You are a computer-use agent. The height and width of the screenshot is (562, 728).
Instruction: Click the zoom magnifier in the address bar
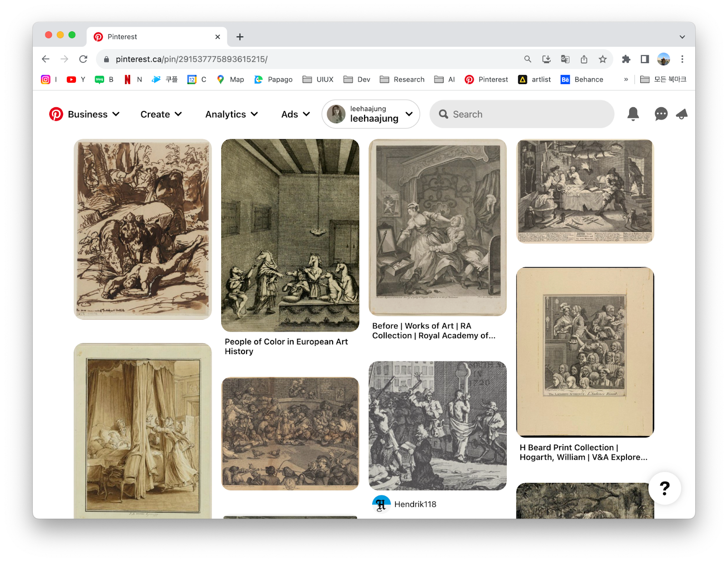527,59
